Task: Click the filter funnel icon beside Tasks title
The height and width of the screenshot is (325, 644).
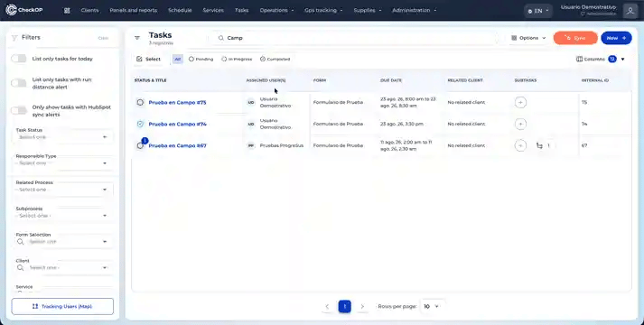Action: point(137,38)
